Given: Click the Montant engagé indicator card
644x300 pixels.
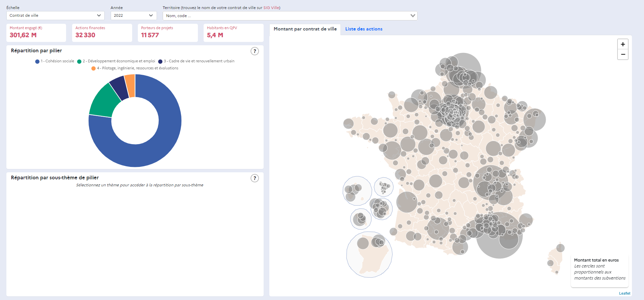Looking at the screenshot, I should click(x=36, y=33).
